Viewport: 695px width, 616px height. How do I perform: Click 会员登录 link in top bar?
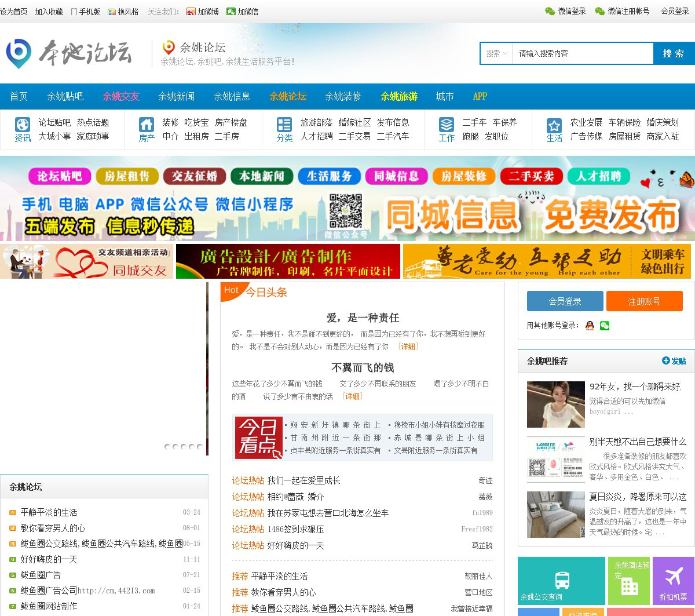click(x=675, y=11)
